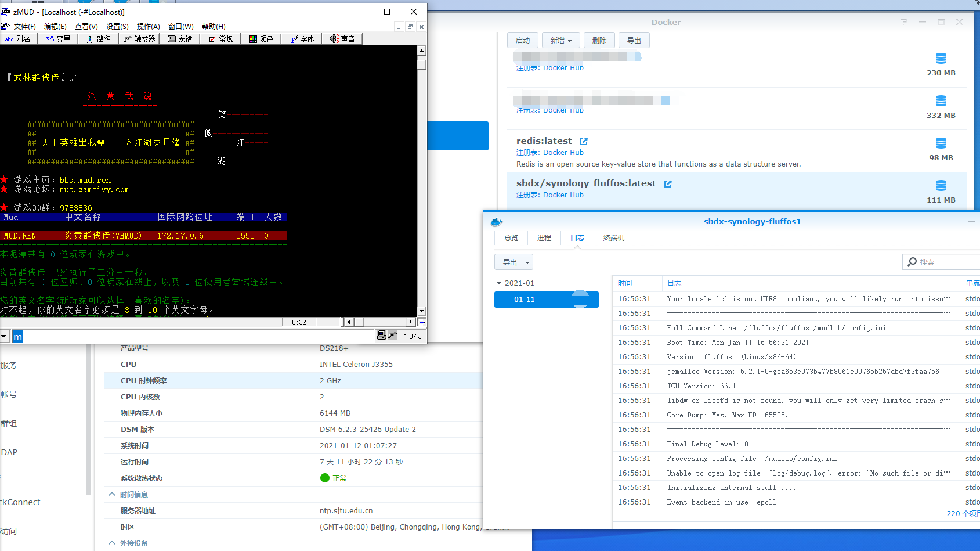
Task: Click the zMUD vertical scrollbar up arrow
Action: point(422,51)
